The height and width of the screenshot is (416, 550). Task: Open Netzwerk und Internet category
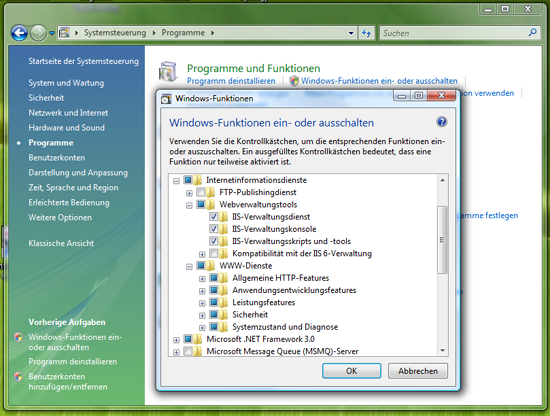pos(68,113)
